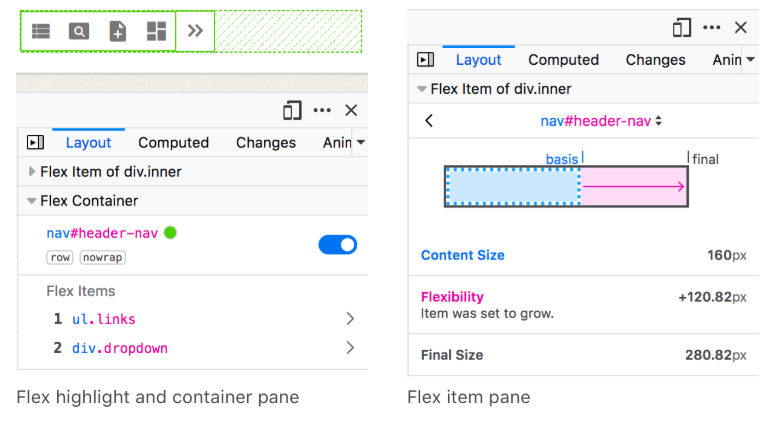The width and height of the screenshot is (780, 430).
Task: Open the right panel's ellipsis options menu
Action: click(711, 28)
